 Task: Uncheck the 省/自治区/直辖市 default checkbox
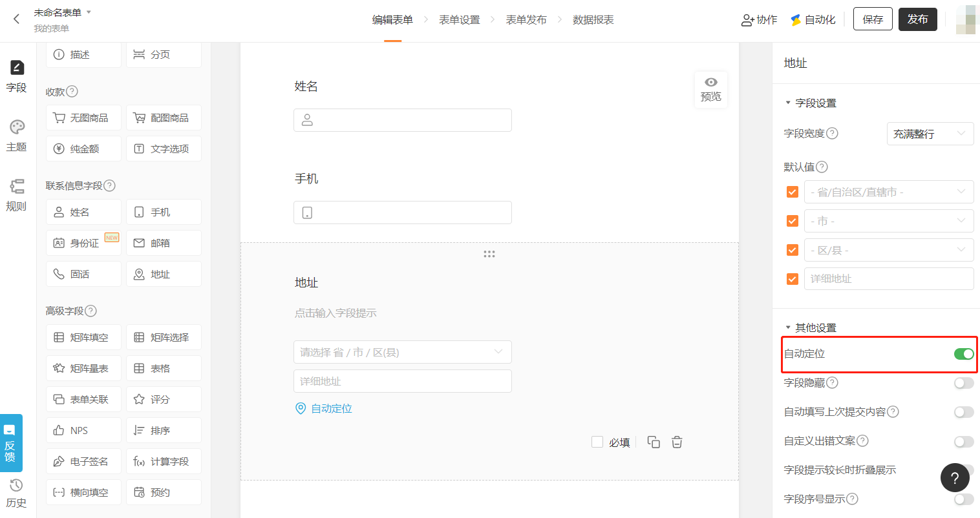[793, 192]
